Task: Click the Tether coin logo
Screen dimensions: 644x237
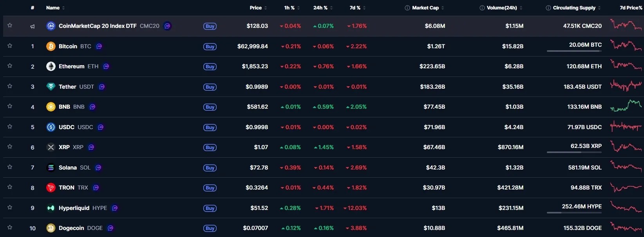Action: [51, 87]
